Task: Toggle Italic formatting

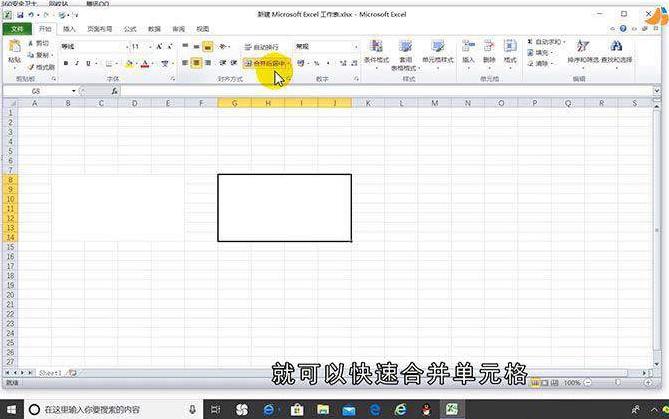Action: click(x=77, y=63)
